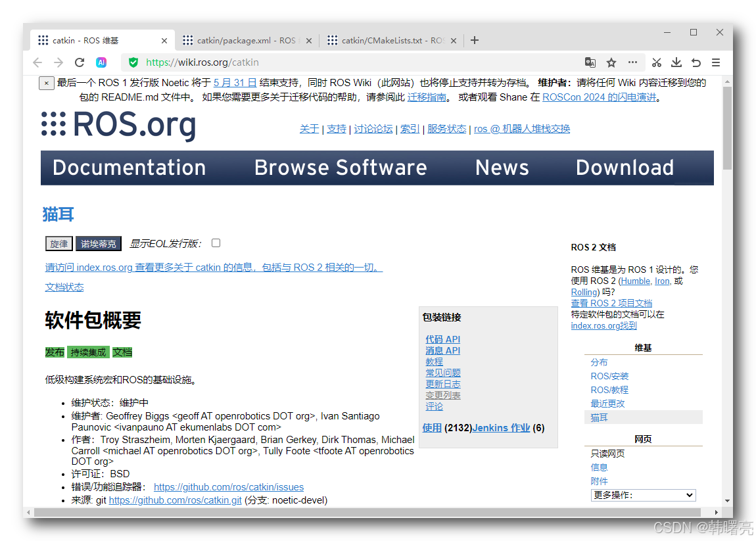Viewport: 756px width, 541px height.
Task: Click the vertical scrollbar down arrow
Action: click(x=728, y=500)
